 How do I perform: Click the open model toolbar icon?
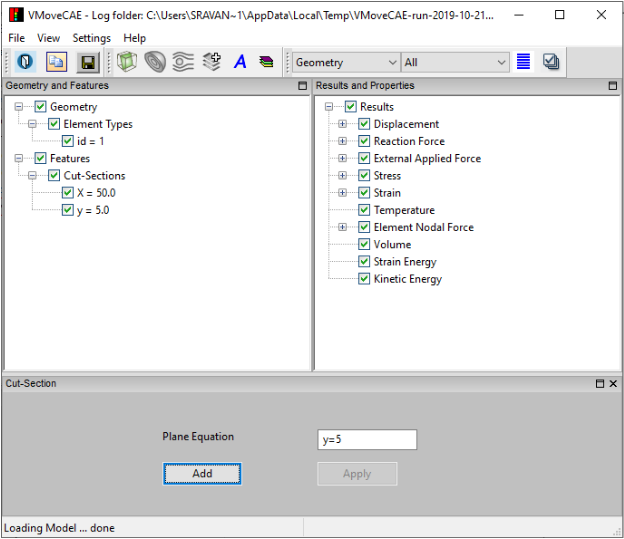tap(25, 62)
